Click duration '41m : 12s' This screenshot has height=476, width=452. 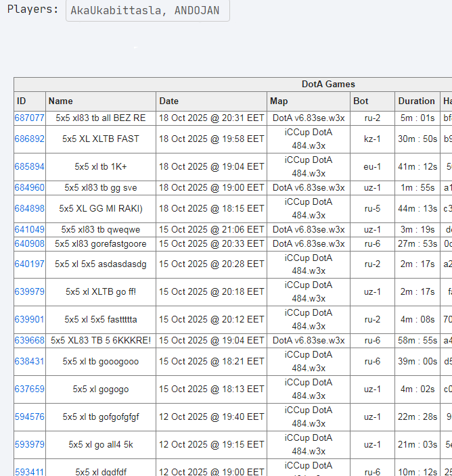[x=417, y=166]
